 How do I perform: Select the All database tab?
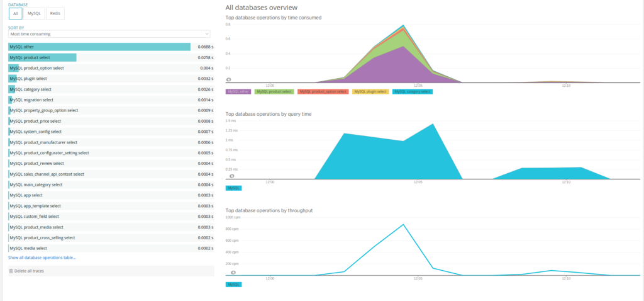click(x=16, y=13)
